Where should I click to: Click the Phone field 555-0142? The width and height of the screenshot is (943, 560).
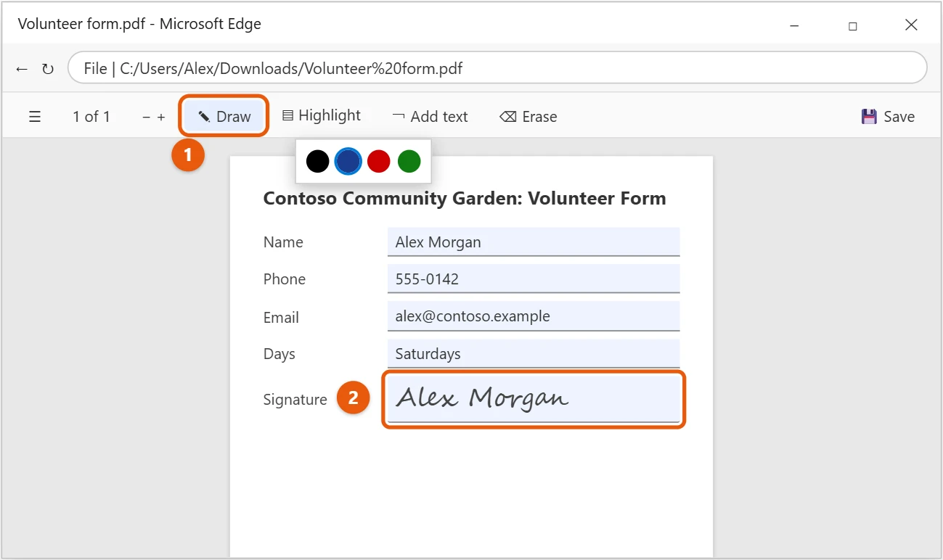tap(534, 279)
